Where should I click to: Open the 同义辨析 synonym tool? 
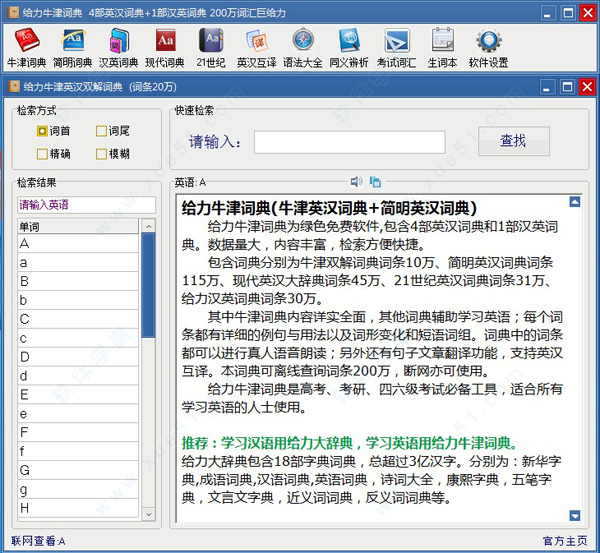349,48
